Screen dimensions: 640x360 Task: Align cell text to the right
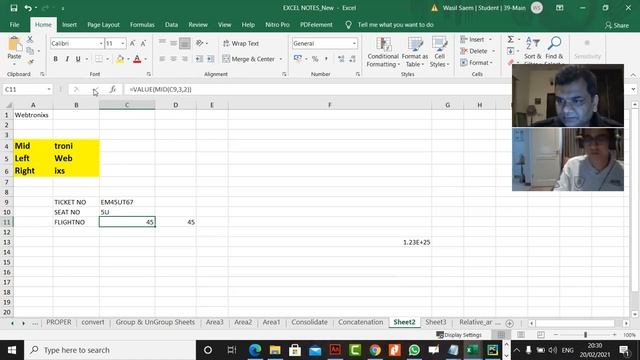tap(185, 59)
